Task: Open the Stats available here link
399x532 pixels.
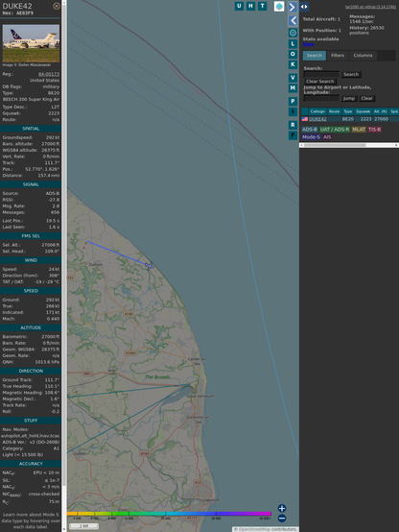Action: 308,44
